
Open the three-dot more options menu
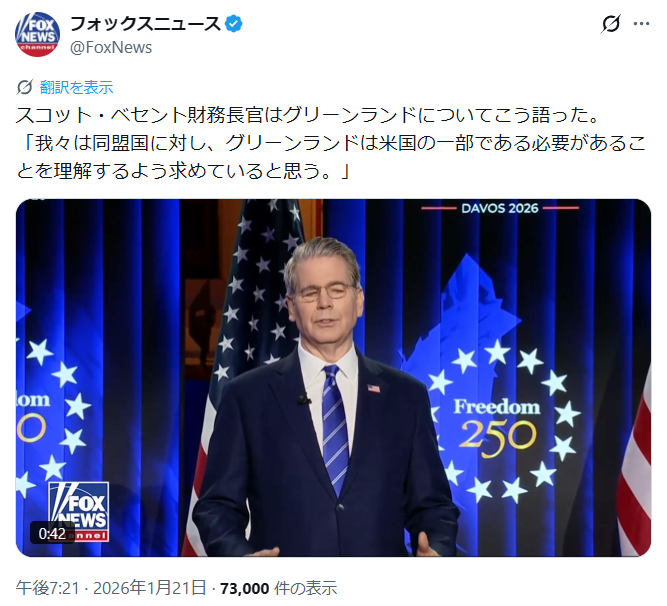click(641, 24)
